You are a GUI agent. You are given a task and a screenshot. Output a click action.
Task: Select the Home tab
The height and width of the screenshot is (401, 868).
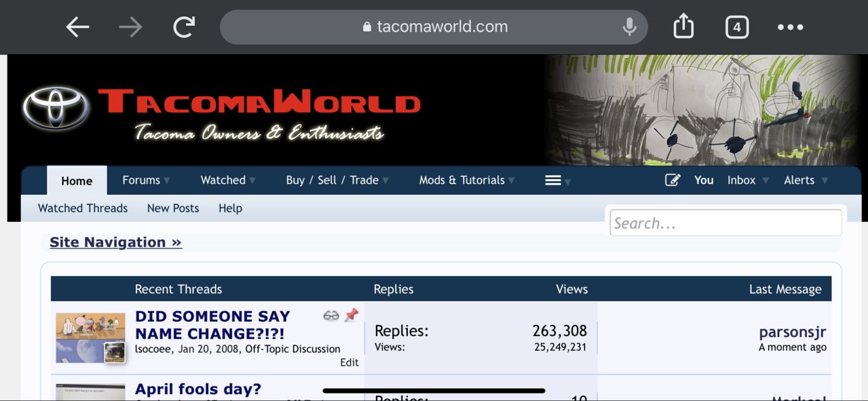[x=77, y=180]
